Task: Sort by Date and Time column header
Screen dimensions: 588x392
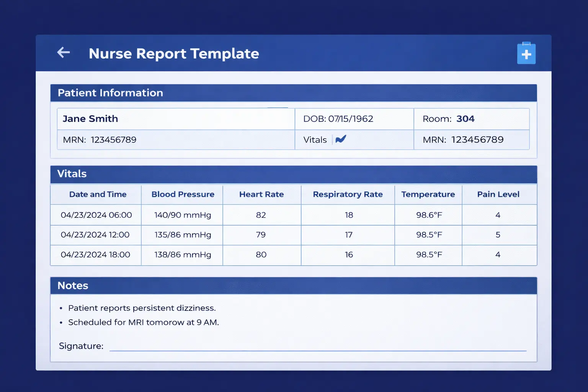Action: [98, 194]
